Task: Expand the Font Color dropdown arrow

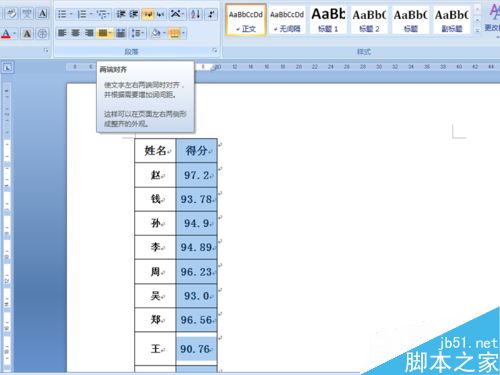Action: (x=14, y=33)
